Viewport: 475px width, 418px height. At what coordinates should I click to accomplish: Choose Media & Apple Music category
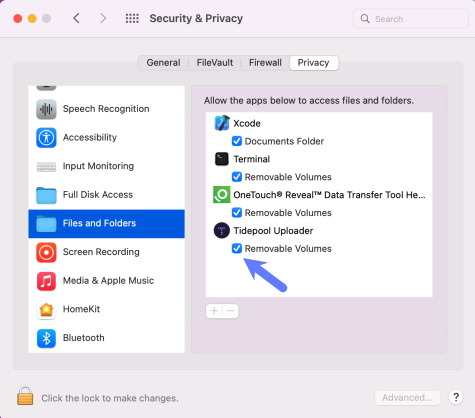[x=107, y=281]
